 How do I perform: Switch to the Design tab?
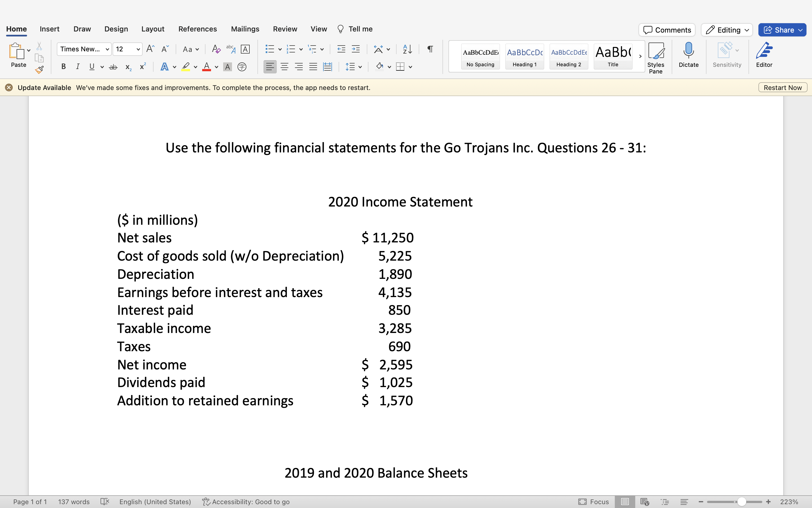(x=116, y=29)
